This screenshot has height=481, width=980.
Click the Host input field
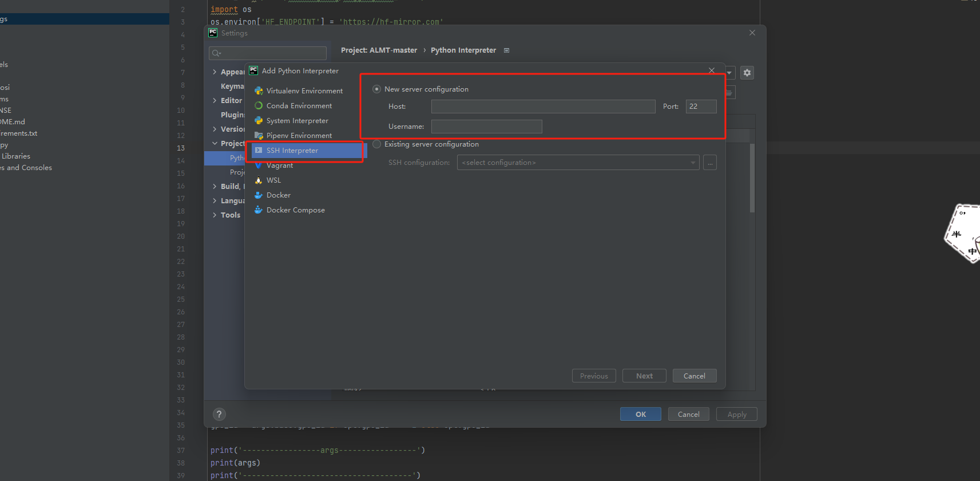[x=543, y=107]
